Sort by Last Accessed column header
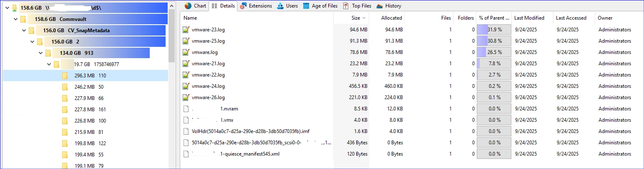 pos(574,18)
